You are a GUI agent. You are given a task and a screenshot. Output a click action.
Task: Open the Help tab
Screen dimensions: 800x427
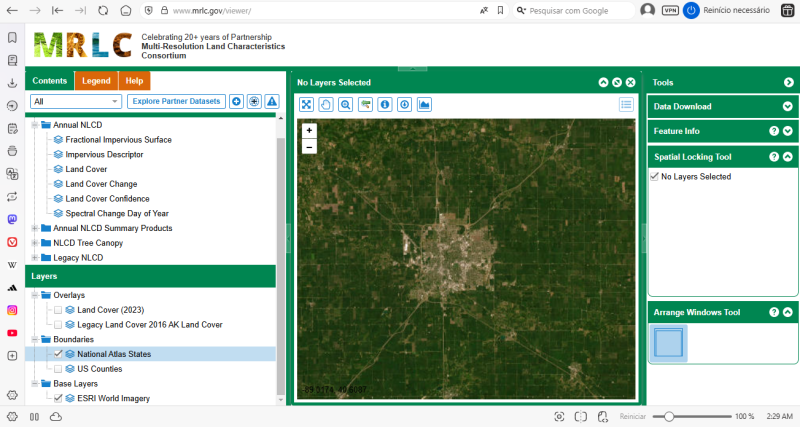(134, 81)
